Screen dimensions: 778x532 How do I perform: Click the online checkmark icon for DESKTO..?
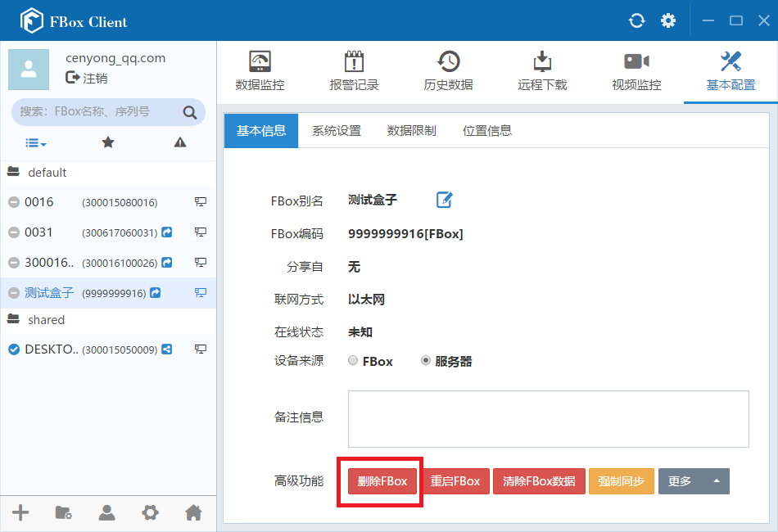(x=14, y=349)
